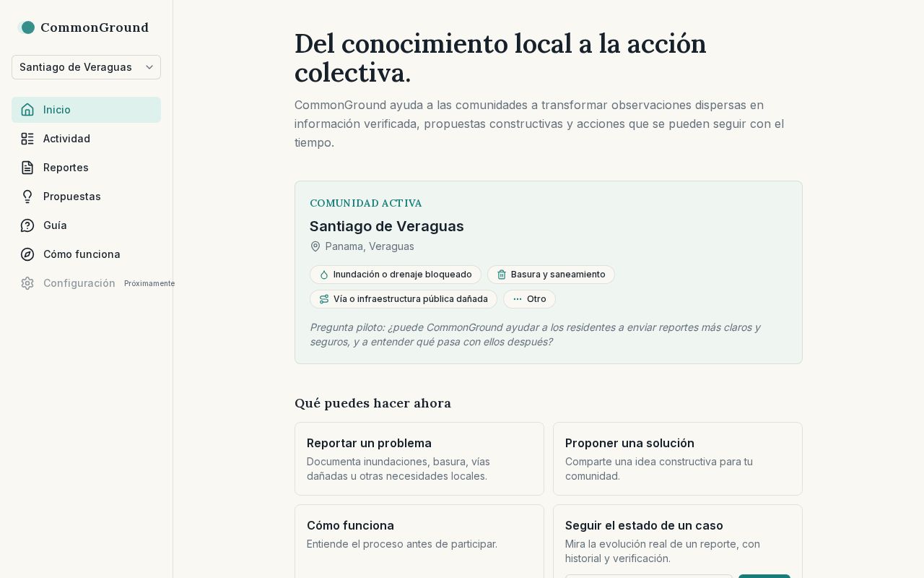Click the CommonGround teal logo circle
Screen dimensions: 924x578
tap(27, 27)
